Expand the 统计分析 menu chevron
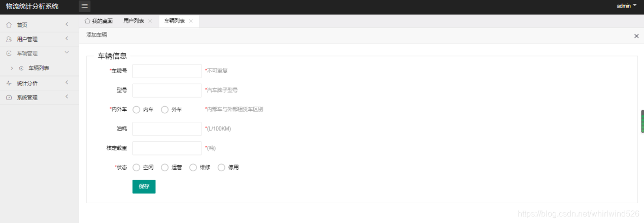Screen dimensions: 644x223 pyautogui.click(x=67, y=83)
